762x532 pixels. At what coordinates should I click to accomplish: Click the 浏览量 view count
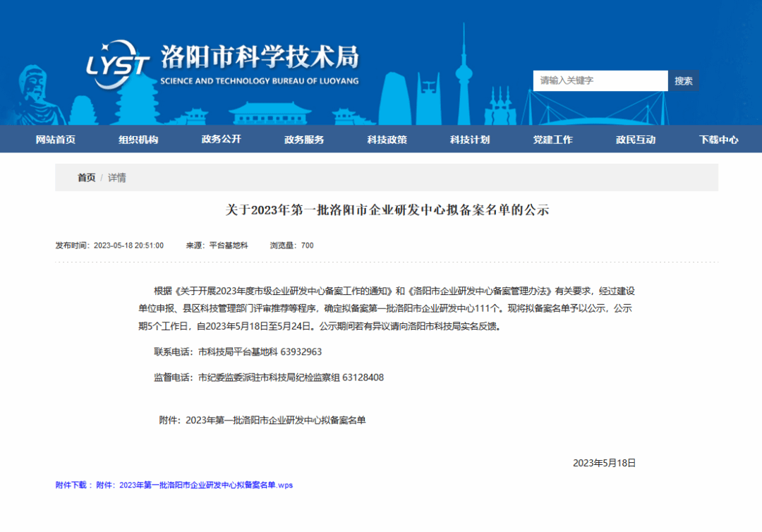coord(291,246)
